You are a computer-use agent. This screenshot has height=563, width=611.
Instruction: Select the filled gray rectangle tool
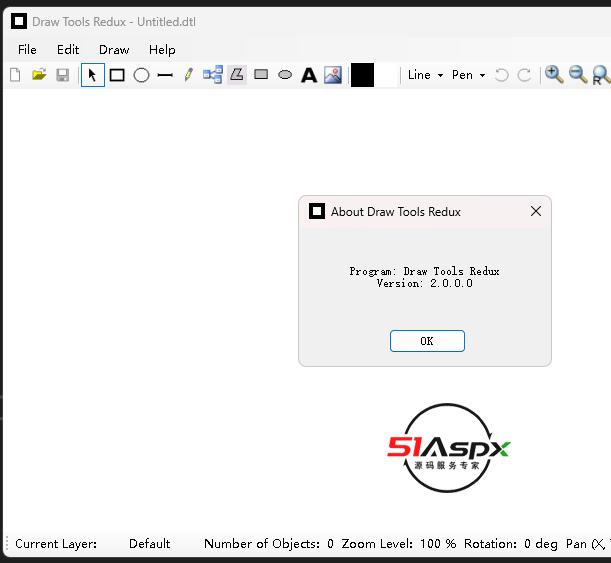click(x=261, y=74)
